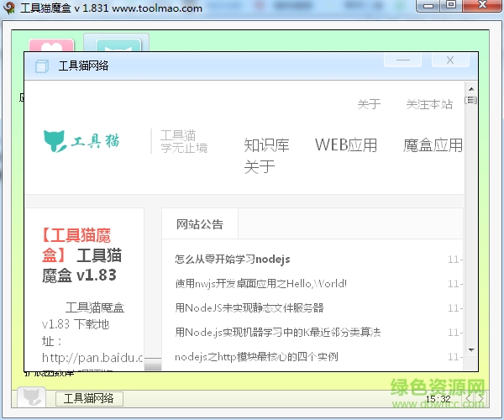
Task: Open the WEB应用 menu
Action: click(x=346, y=145)
